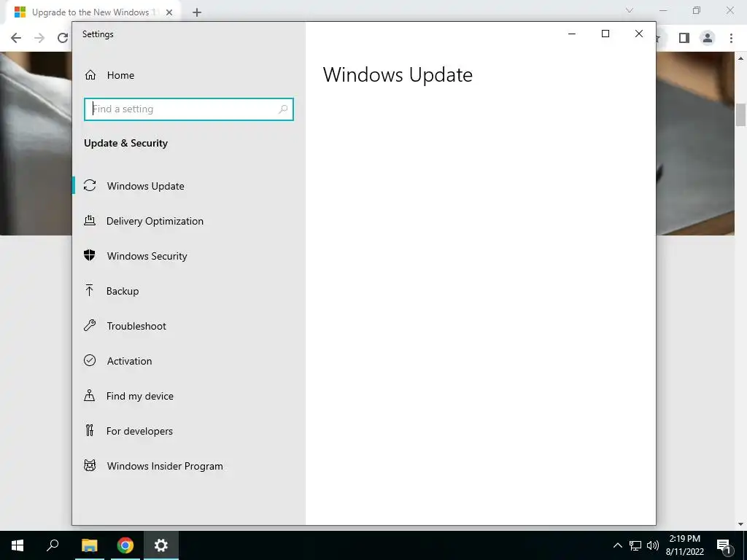Open a new tab in Chrome
The height and width of the screenshot is (560, 747).
tap(197, 12)
